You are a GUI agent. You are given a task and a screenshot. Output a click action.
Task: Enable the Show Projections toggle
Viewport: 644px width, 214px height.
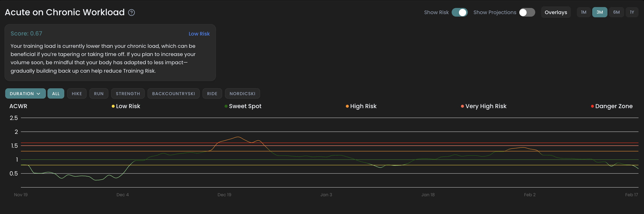pyautogui.click(x=527, y=12)
